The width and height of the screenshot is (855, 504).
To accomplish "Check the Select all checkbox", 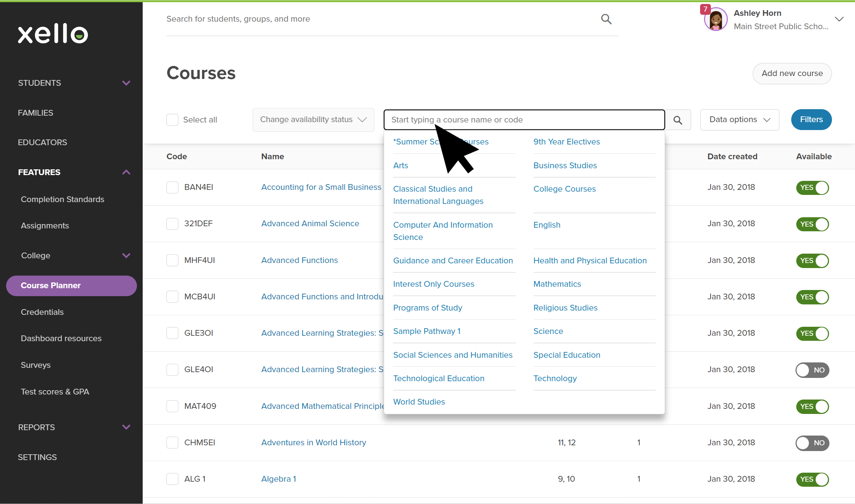I will point(173,120).
